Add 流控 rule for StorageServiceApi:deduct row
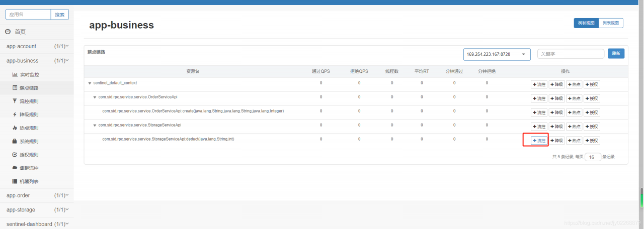 [x=539, y=141]
